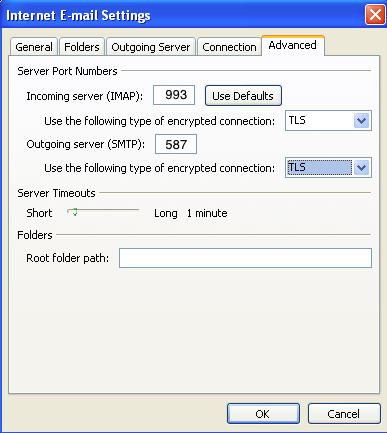Click the Advanced tab
This screenshot has height=433, width=387.
293,45
